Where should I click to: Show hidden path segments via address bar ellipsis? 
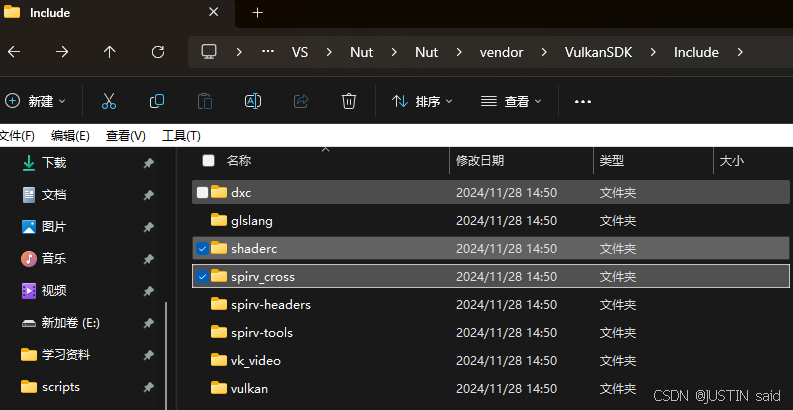(x=268, y=52)
